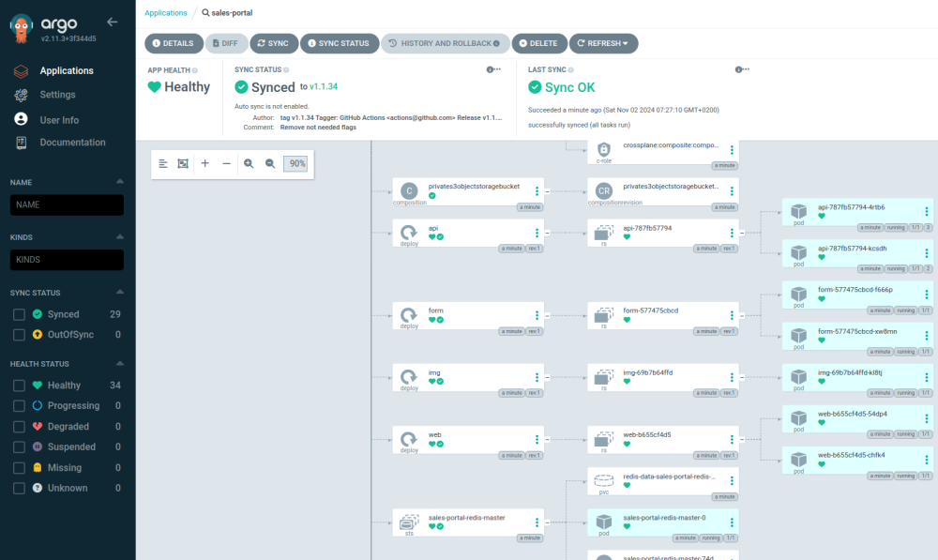Click the LAST SYNC help icon
This screenshot has width=938, height=560.
click(x=570, y=70)
